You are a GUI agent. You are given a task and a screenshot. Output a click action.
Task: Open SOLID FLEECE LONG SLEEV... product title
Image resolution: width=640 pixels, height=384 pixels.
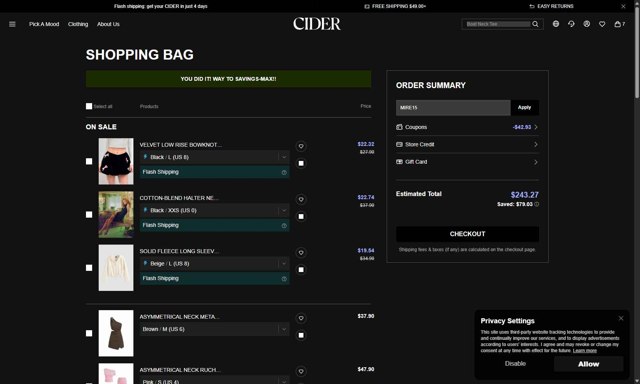tap(179, 251)
